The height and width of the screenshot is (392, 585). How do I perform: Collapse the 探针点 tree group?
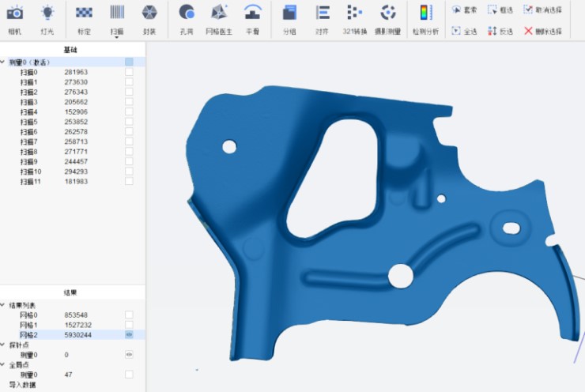coord(4,345)
